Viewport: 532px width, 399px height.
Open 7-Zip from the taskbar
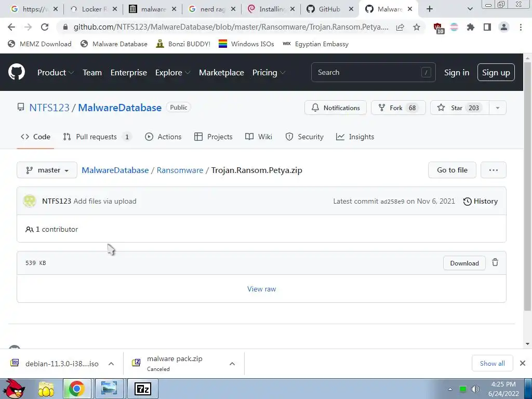click(x=142, y=389)
